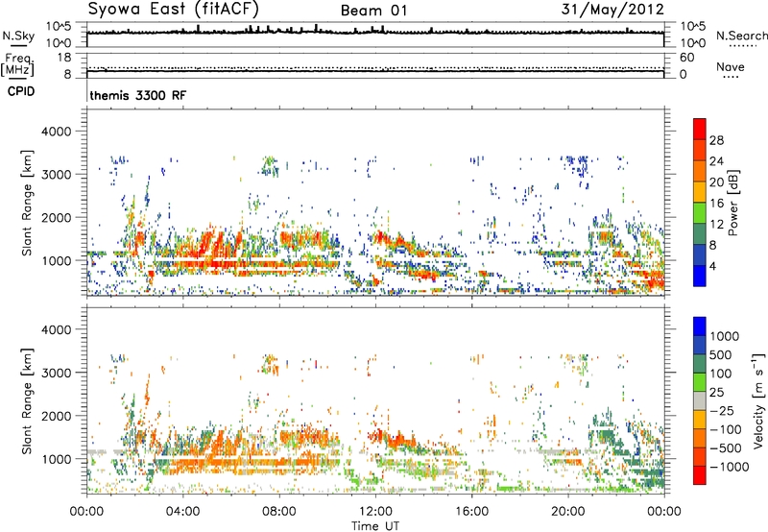Screen dimensions: 768x532
Task: Click the 'Power [dB]' colorbar title
Action: (732, 203)
